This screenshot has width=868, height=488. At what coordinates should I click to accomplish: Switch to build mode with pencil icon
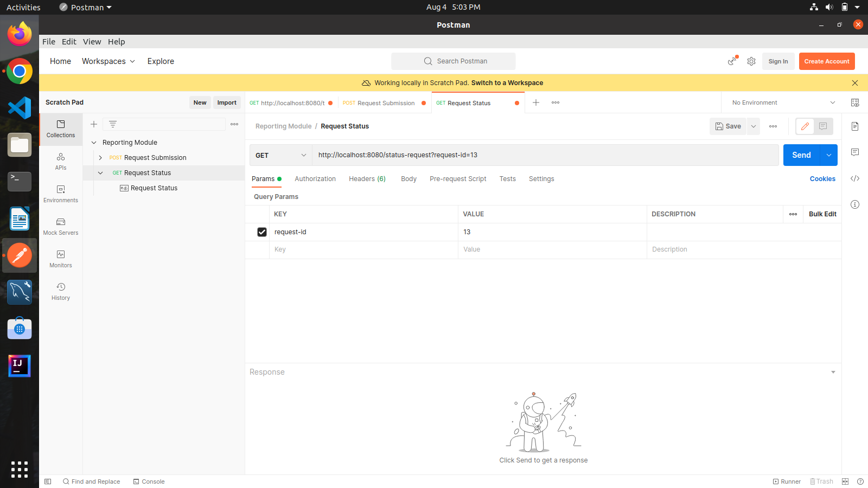click(805, 126)
